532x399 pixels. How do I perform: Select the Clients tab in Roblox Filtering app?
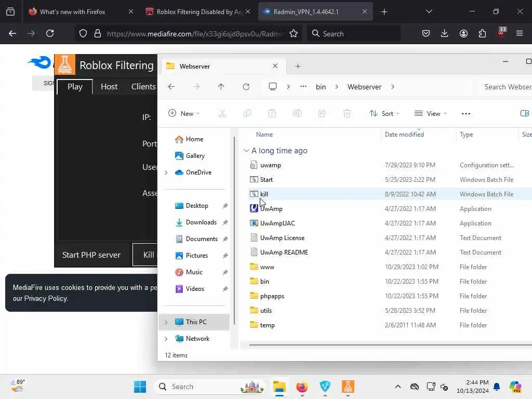(x=143, y=87)
